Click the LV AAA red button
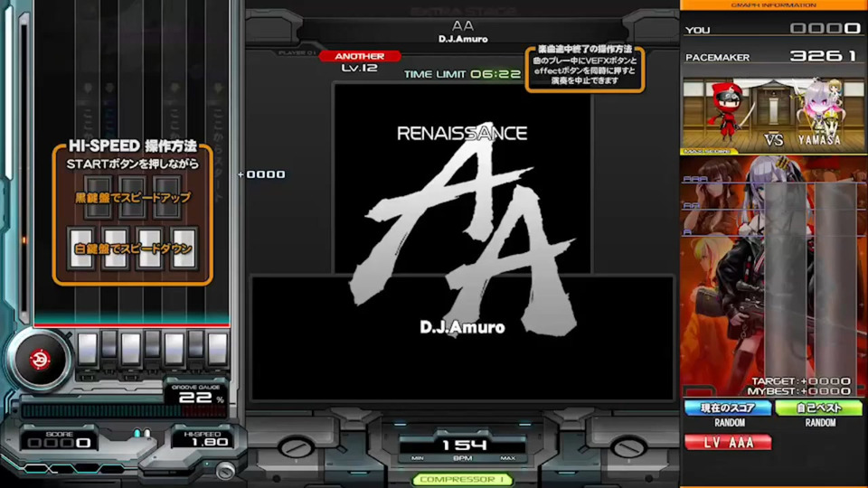The height and width of the screenshot is (488, 868). pos(729,442)
